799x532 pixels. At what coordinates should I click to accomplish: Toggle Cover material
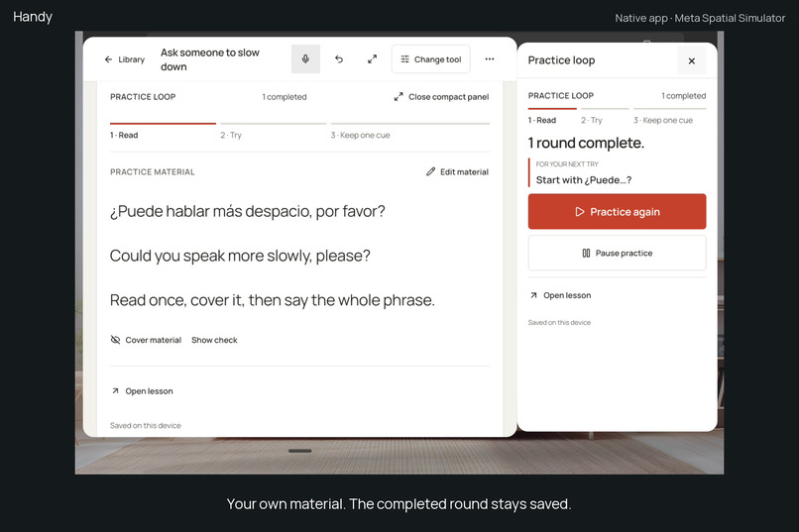[x=146, y=340]
